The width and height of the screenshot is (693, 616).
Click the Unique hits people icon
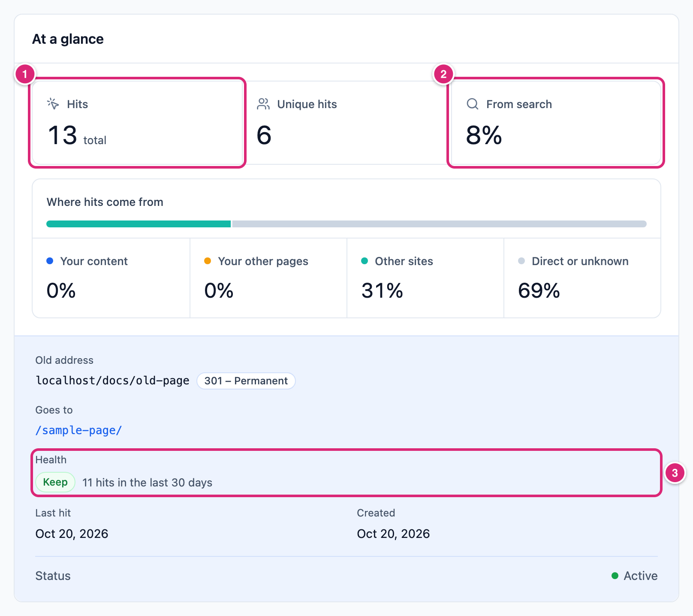point(263,104)
